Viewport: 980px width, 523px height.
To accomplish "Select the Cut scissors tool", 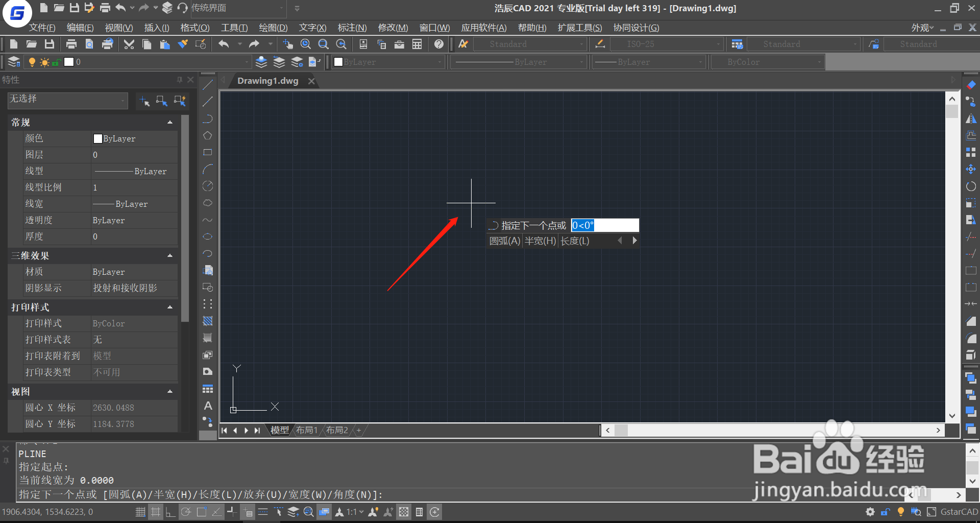I will point(129,44).
